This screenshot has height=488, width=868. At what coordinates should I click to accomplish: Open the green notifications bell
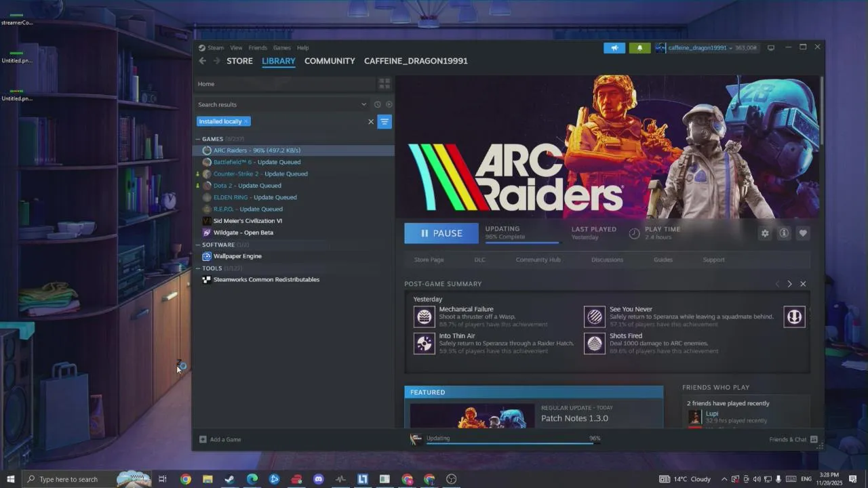(x=639, y=48)
